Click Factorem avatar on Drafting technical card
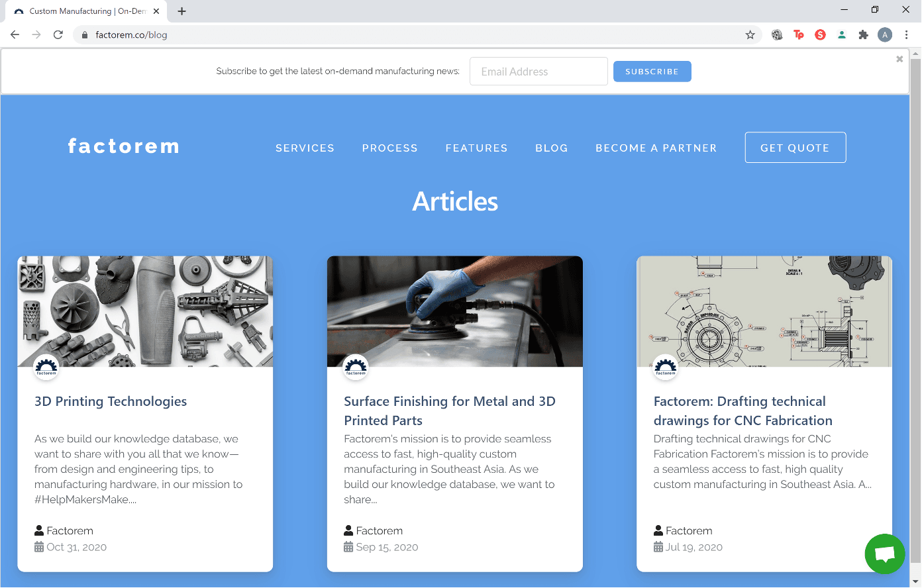 click(666, 367)
